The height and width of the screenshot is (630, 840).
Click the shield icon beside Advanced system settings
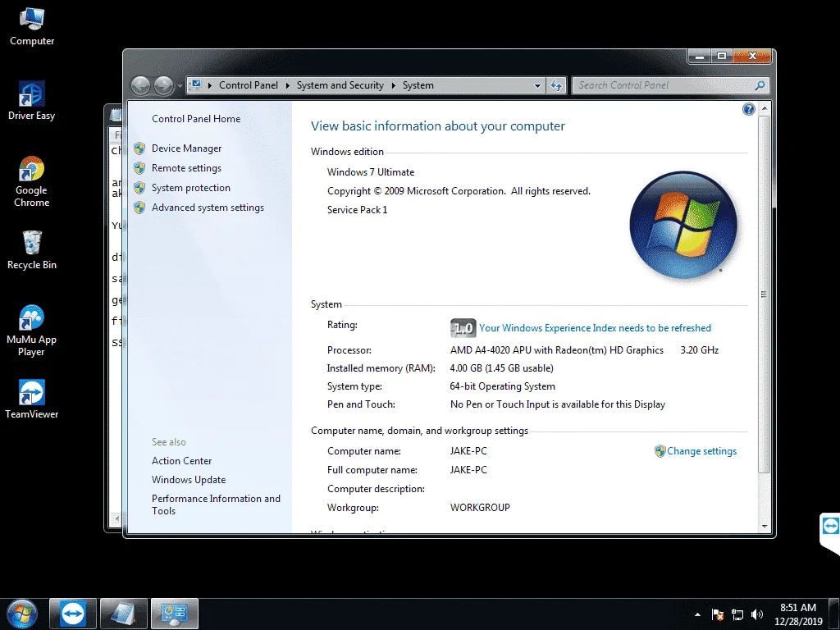[x=139, y=208]
